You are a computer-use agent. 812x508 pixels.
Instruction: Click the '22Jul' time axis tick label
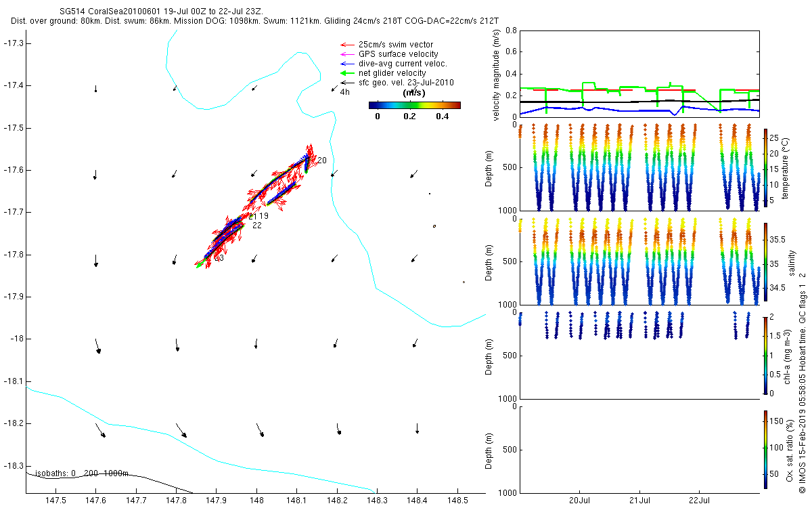click(x=699, y=501)
